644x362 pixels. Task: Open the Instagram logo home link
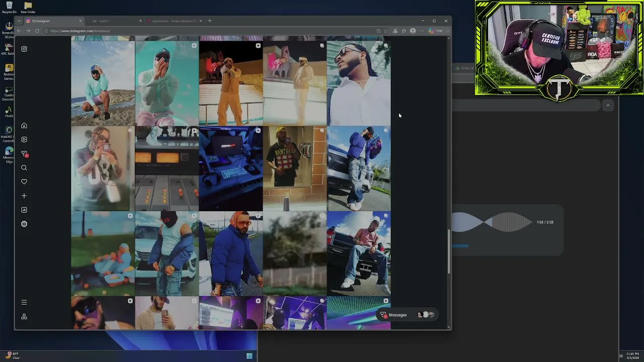tap(24, 49)
